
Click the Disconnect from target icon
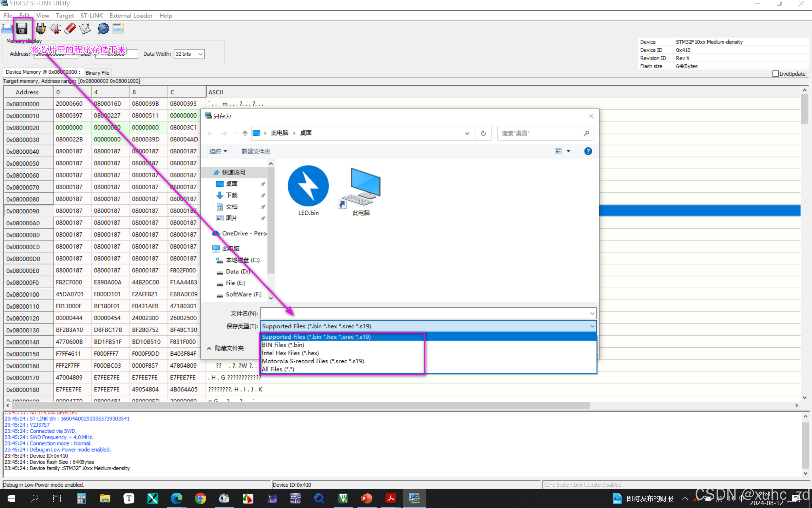click(56, 29)
